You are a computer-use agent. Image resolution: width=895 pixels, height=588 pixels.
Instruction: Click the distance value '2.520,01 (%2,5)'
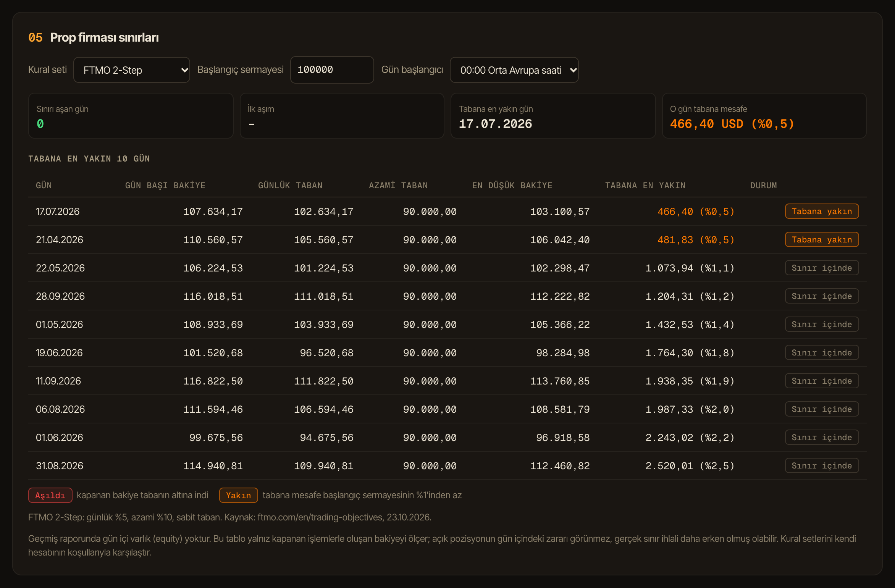point(690,466)
